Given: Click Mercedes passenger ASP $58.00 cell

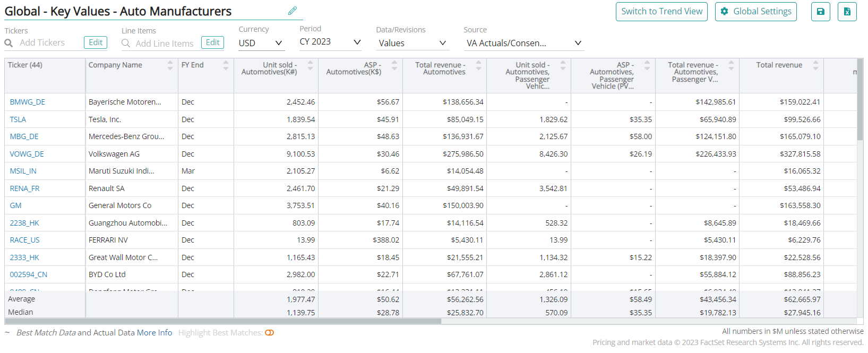Looking at the screenshot, I should tap(613, 136).
